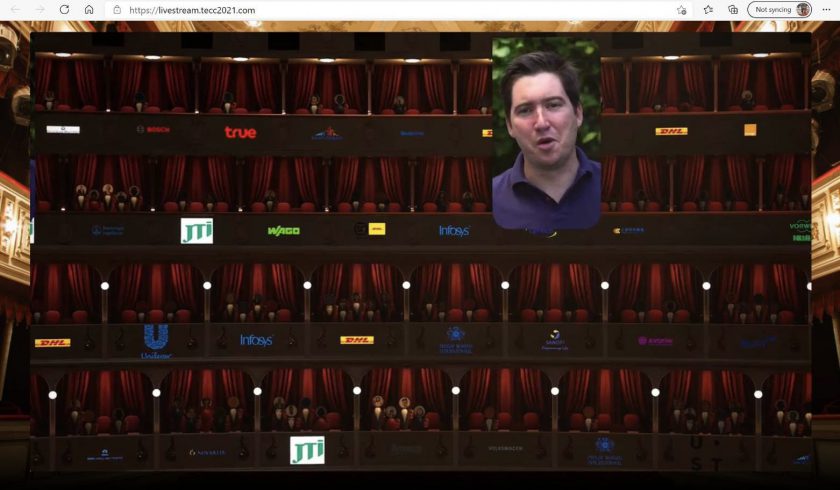Reload the livestream page
Image resolution: width=840 pixels, height=490 pixels.
pyautogui.click(x=65, y=10)
